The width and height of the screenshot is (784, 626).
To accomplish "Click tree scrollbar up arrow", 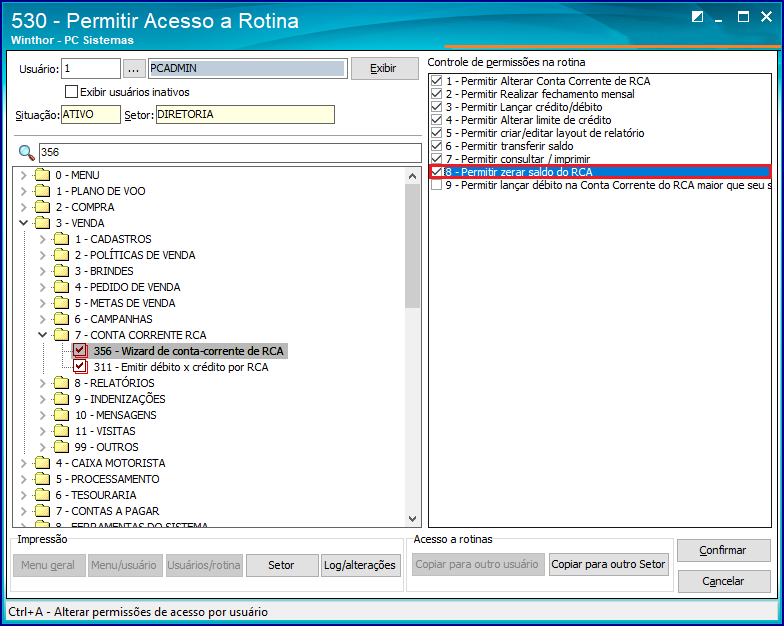I will [412, 176].
